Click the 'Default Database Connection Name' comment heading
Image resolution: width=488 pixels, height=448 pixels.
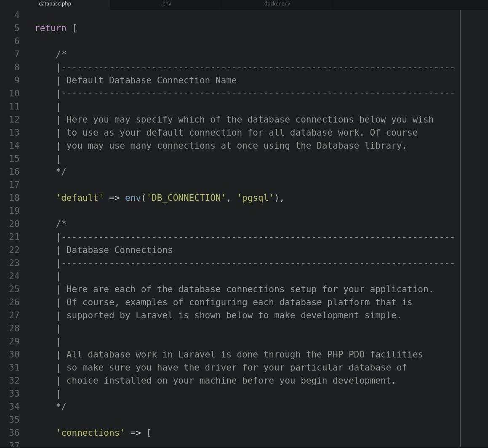(151, 80)
